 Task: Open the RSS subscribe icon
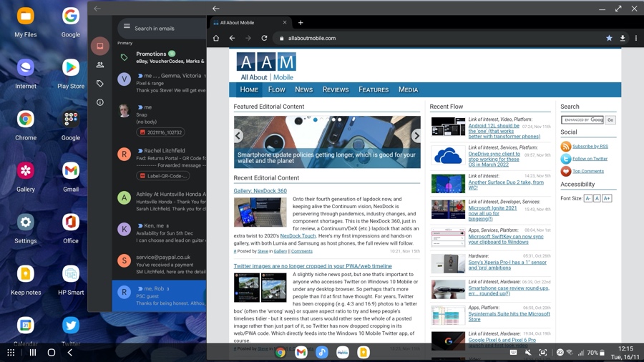[x=565, y=146]
